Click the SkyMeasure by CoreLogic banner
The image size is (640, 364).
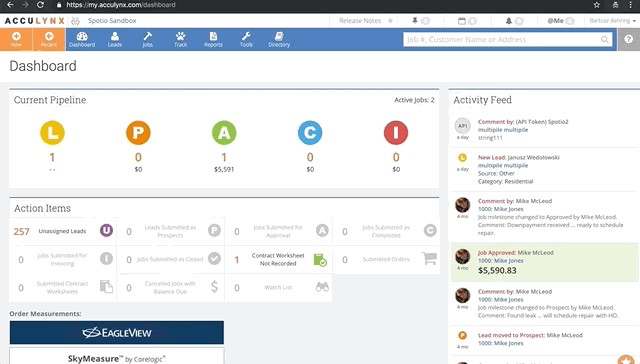[117, 356]
